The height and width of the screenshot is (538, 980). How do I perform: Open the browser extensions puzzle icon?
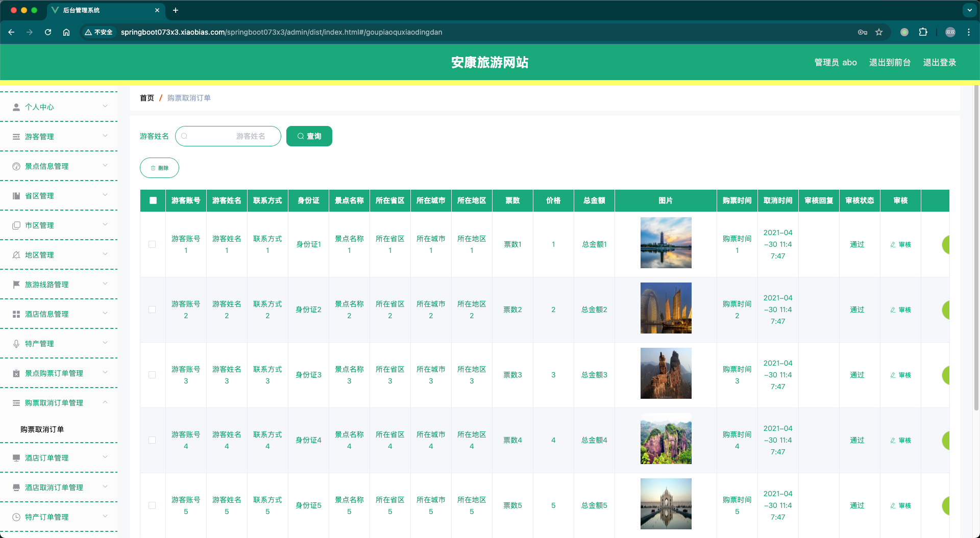pyautogui.click(x=923, y=32)
